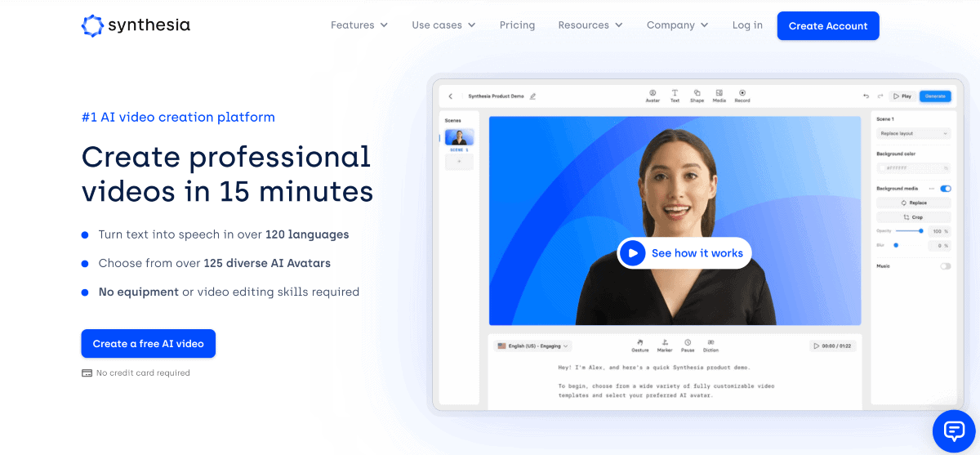The width and height of the screenshot is (980, 455).
Task: Insert a Gesture in the script
Action: 640,345
